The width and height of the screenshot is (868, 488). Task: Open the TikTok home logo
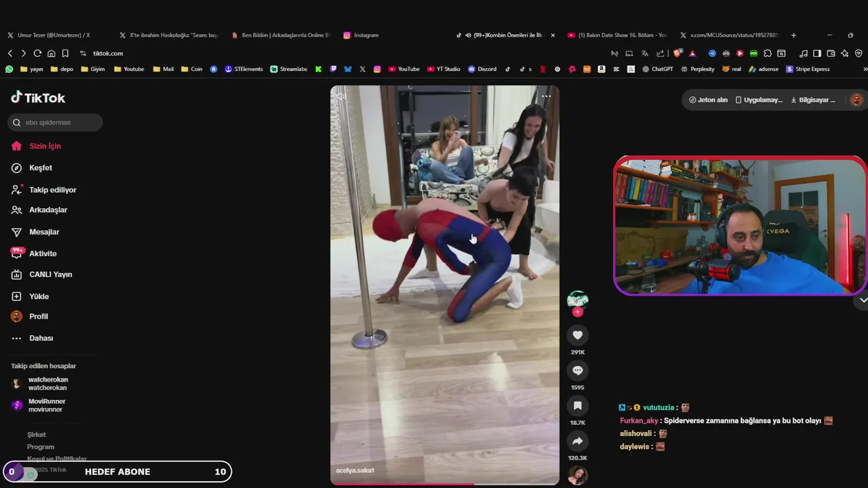(38, 98)
